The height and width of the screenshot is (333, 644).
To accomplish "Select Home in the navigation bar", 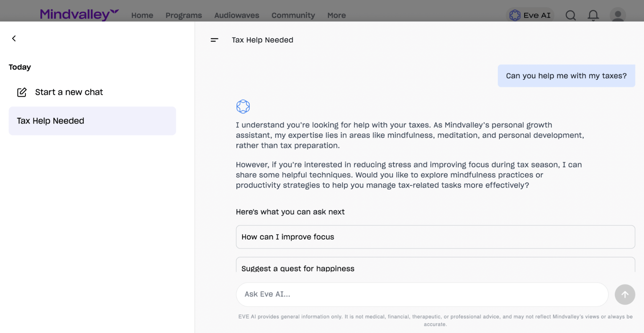I will (x=142, y=15).
